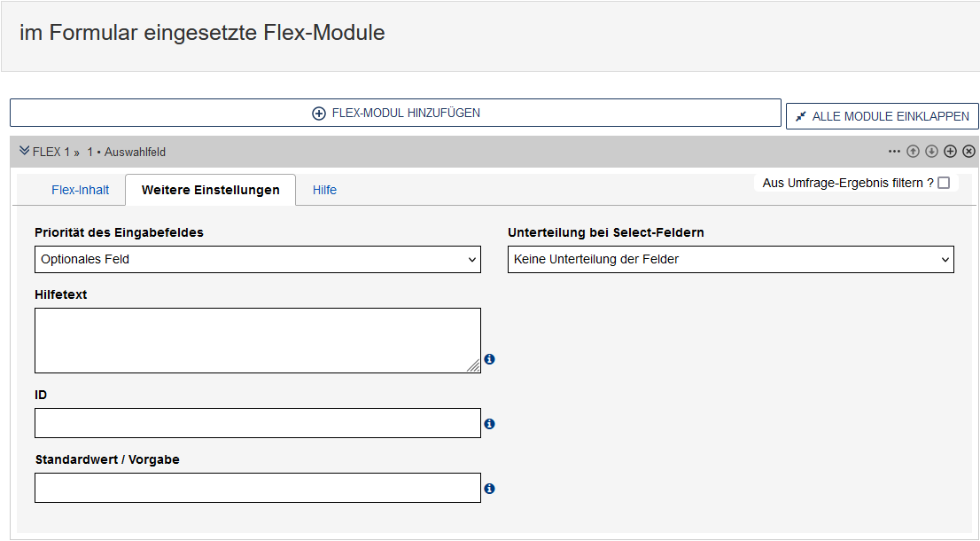Open the three-dots menu of FLEX 1
Viewport: 980px width, 541px height.
[x=894, y=152]
